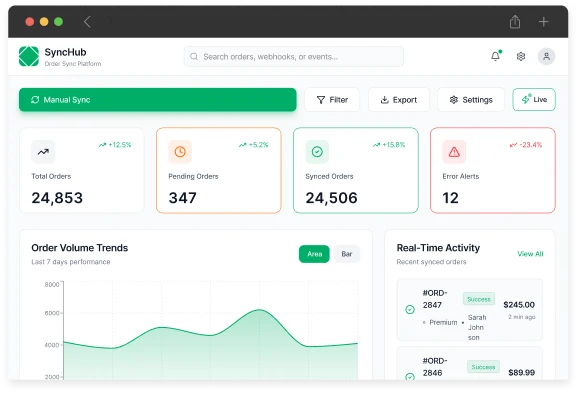The width and height of the screenshot is (579, 393).
Task: Open the Pending Orders card
Action: tap(219, 170)
